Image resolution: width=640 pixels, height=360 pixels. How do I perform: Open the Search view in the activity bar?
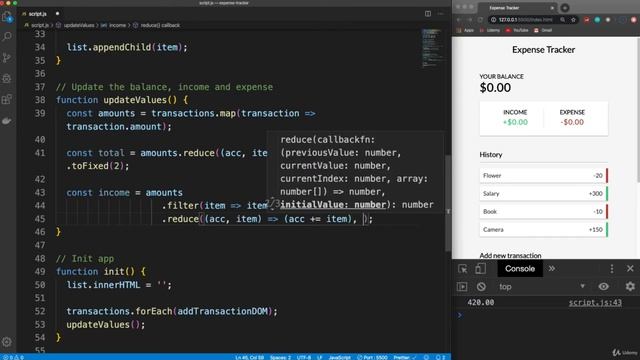coord(7,37)
